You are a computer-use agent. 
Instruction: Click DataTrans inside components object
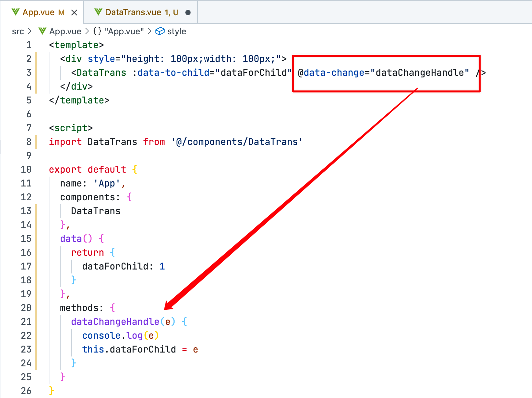[96, 211]
